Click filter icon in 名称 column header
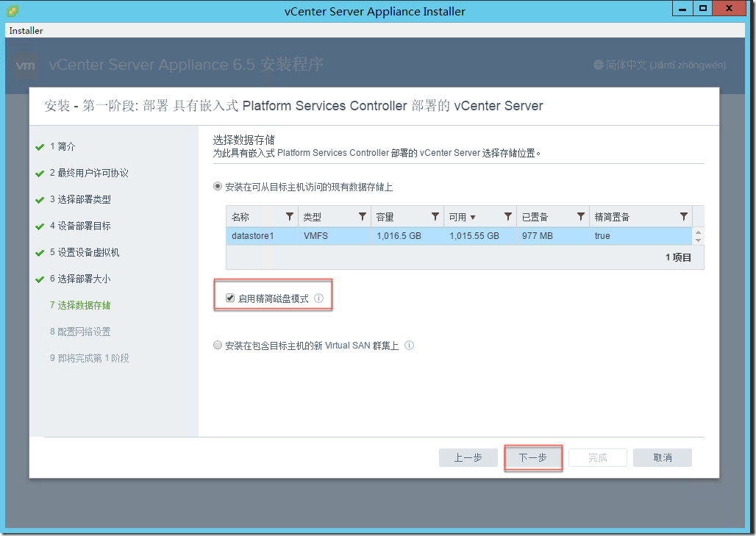756x536 pixels. pyautogui.click(x=289, y=217)
